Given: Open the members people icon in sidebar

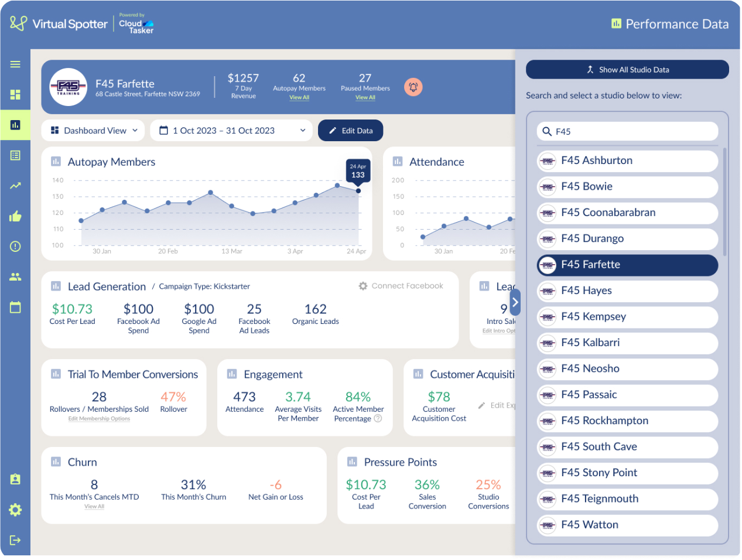Looking at the screenshot, I should (x=15, y=276).
